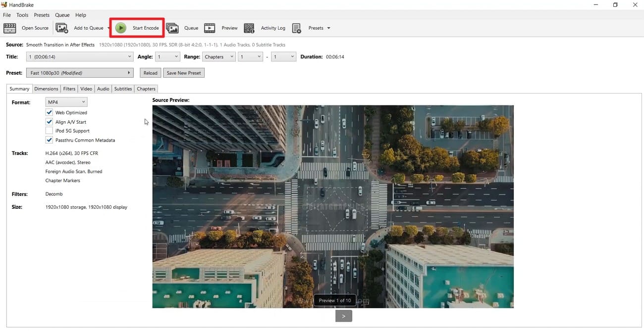Open the Angle dropdown
The height and width of the screenshot is (331, 644).
coord(167,57)
